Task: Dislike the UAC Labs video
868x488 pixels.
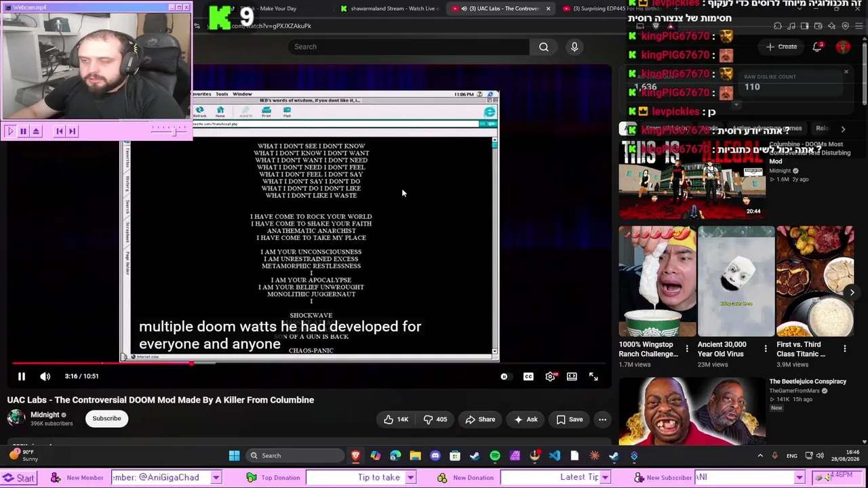Action: click(435, 419)
